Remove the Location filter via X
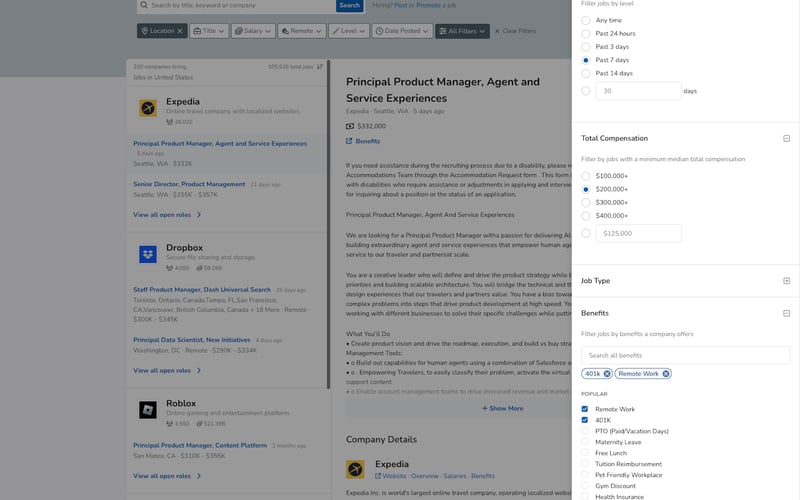This screenshot has height=500, width=800. click(180, 31)
